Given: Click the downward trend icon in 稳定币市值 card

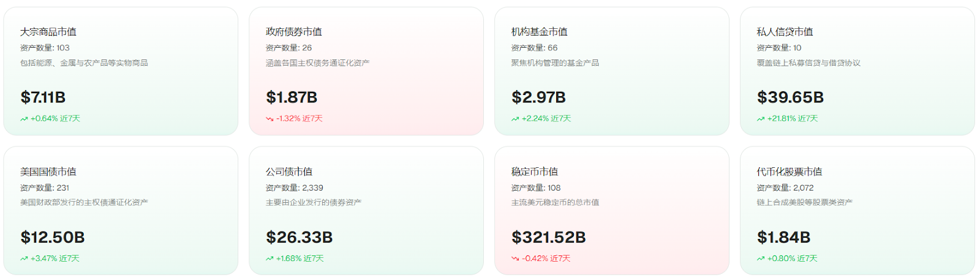Looking at the screenshot, I should tap(515, 259).
